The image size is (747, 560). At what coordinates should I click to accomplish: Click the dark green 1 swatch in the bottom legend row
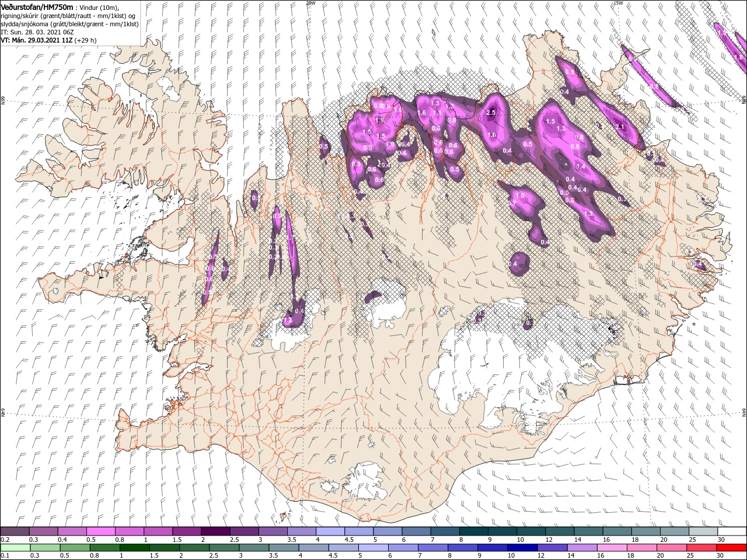tap(134, 548)
